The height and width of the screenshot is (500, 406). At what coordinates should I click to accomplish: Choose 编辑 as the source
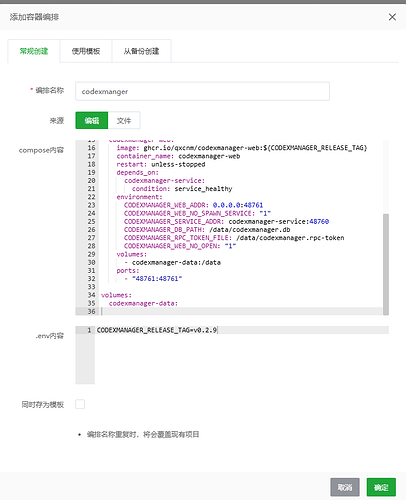click(92, 120)
